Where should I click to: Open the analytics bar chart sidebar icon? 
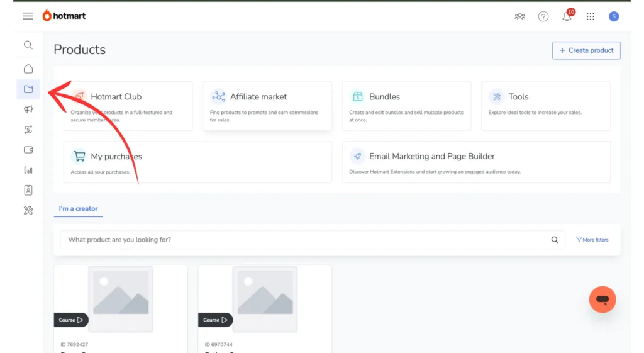[x=28, y=170]
